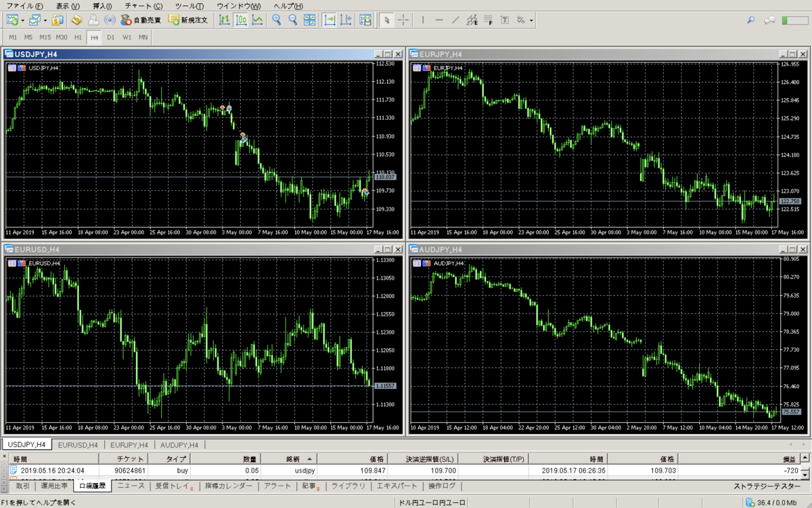The width and height of the screenshot is (812, 508).
Task: Select the trendline drawing tool
Action: [x=455, y=20]
